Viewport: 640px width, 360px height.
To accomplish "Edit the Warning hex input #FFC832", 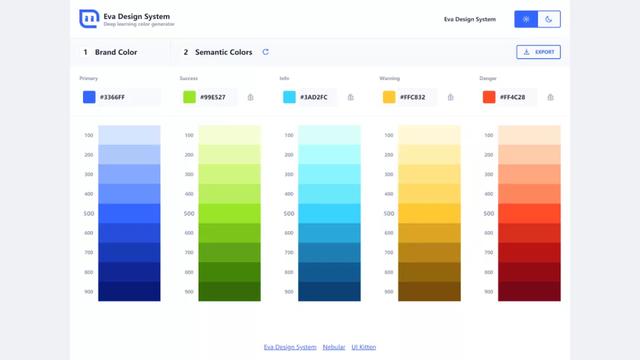I will click(417, 97).
